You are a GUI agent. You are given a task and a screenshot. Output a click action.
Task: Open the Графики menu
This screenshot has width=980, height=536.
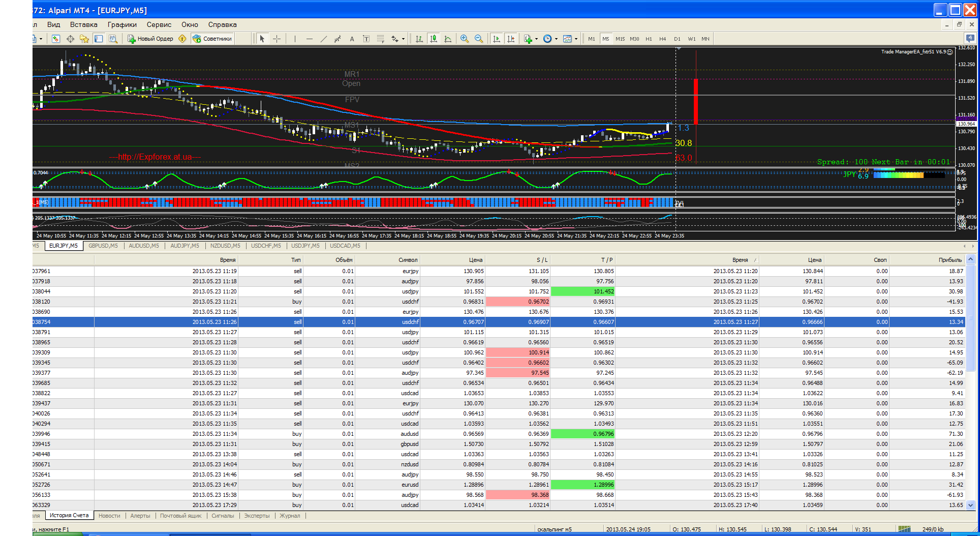pos(122,24)
